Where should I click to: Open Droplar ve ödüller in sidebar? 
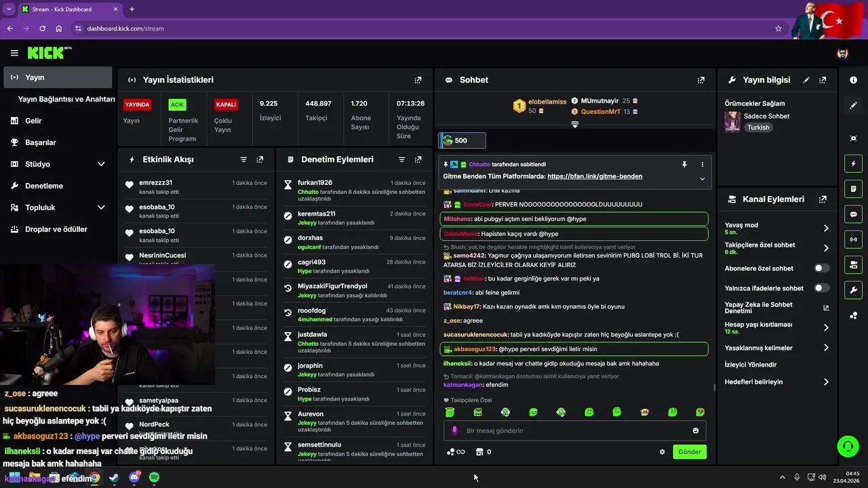pos(58,229)
